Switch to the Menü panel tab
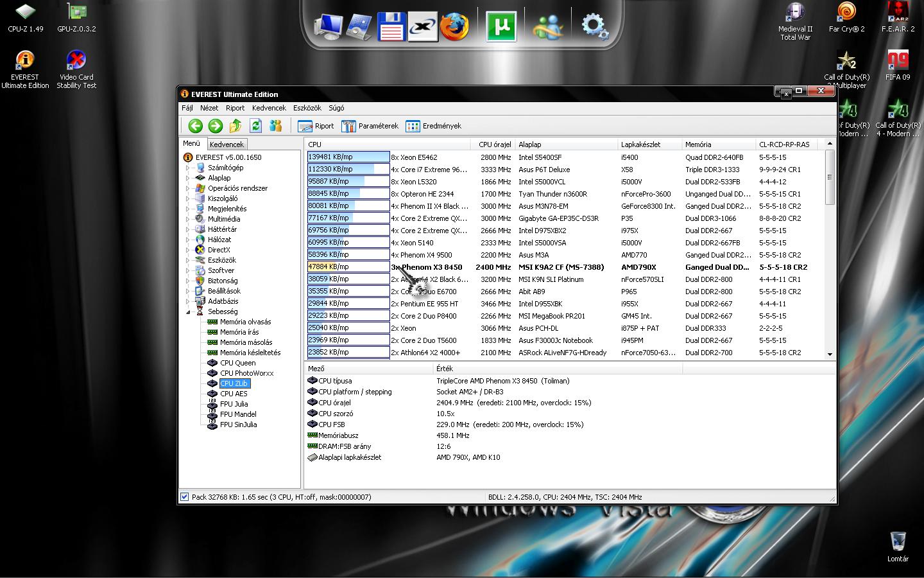The image size is (924, 578). (x=192, y=144)
